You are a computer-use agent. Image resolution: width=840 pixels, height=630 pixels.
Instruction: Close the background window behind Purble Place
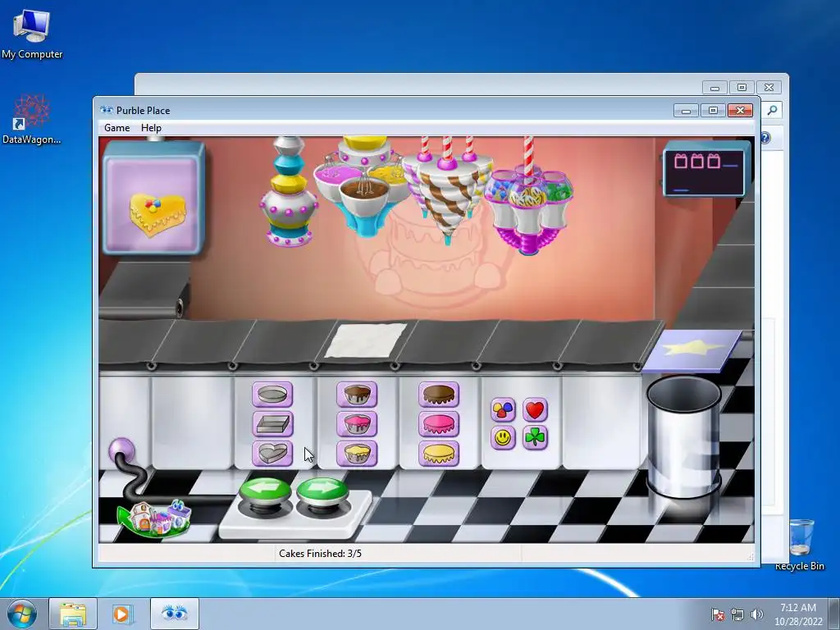(x=769, y=87)
